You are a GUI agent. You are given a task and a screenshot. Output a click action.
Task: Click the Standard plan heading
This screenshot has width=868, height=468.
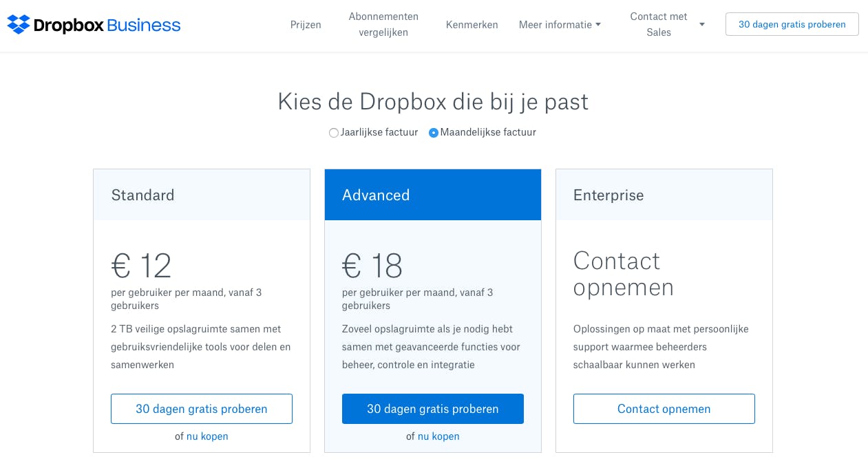[x=142, y=195]
